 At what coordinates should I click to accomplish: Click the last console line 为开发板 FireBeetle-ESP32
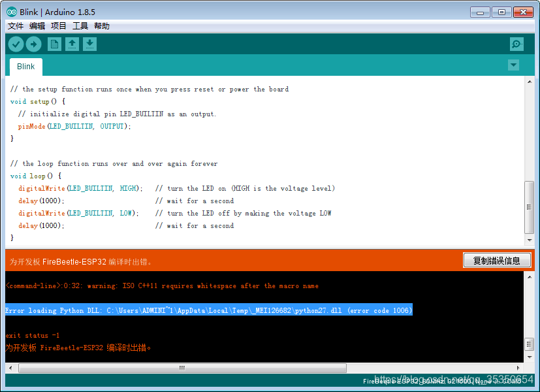click(78, 348)
